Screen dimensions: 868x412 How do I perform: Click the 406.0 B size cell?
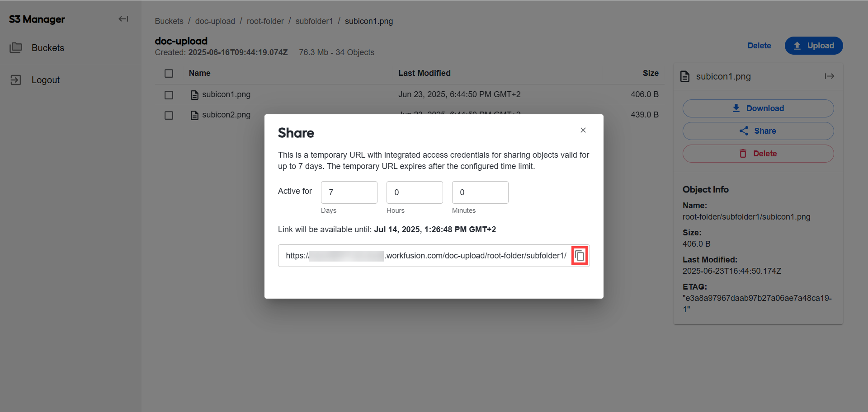coord(645,94)
